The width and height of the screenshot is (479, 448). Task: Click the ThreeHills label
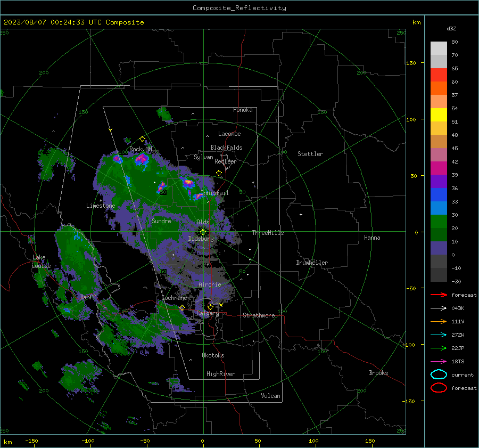click(268, 233)
